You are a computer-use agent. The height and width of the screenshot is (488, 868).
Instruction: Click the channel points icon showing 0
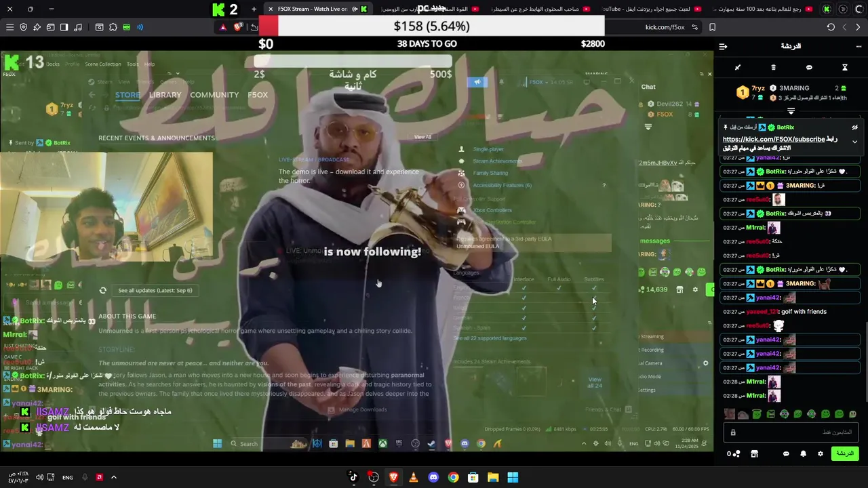coord(733,453)
